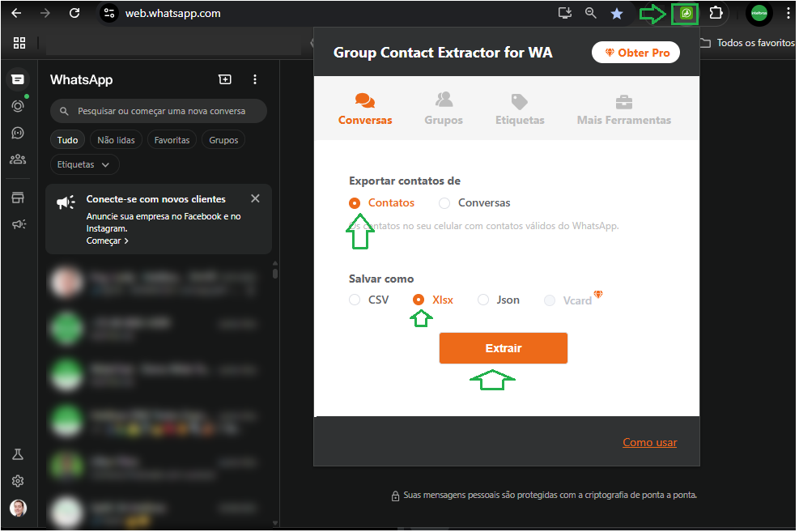
Task: Open the business catalog storefront icon
Action: [18, 198]
